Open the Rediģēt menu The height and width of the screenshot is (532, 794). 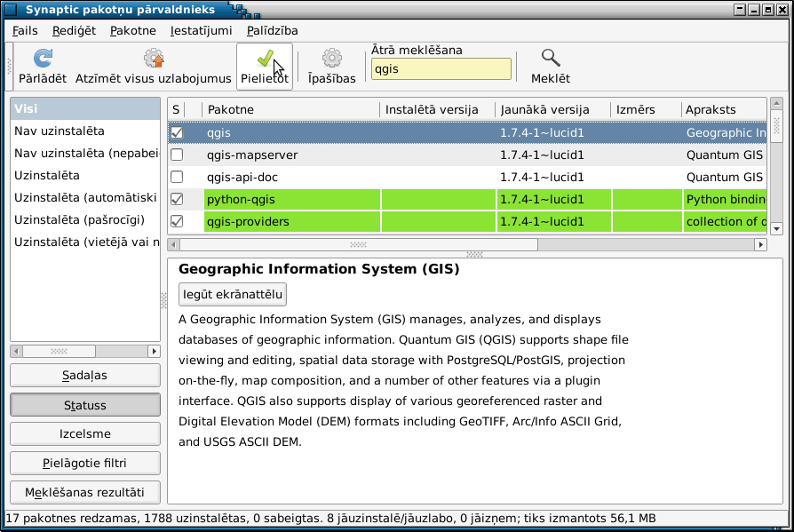(74, 31)
